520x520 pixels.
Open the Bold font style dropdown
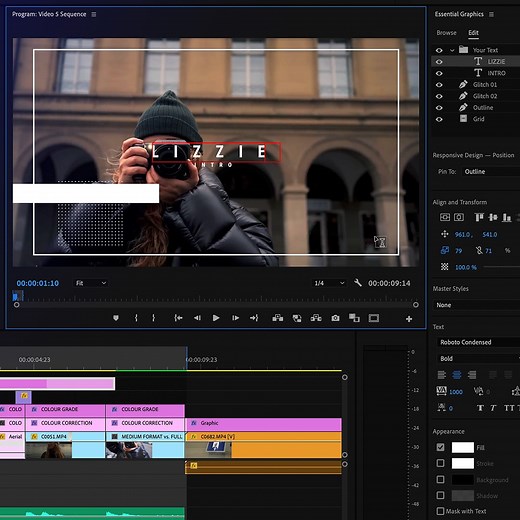pos(478,359)
